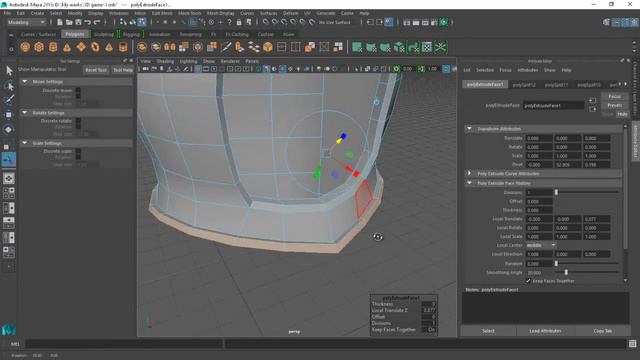Open the Create menu

(37, 13)
